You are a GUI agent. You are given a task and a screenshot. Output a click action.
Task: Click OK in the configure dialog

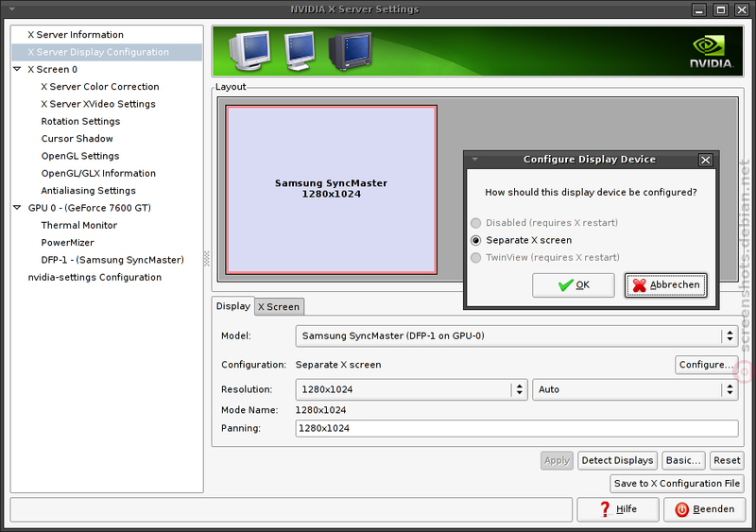point(574,285)
